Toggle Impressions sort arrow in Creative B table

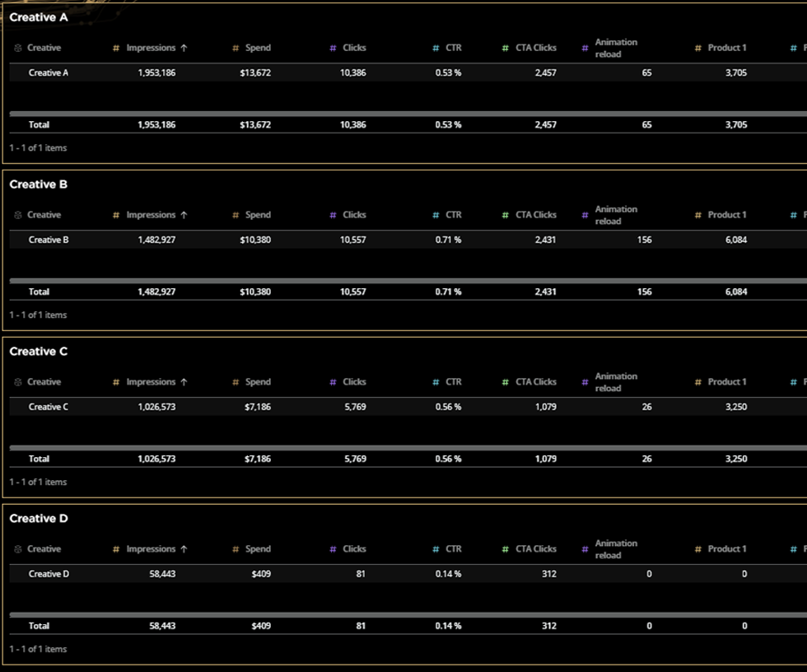coord(184,215)
